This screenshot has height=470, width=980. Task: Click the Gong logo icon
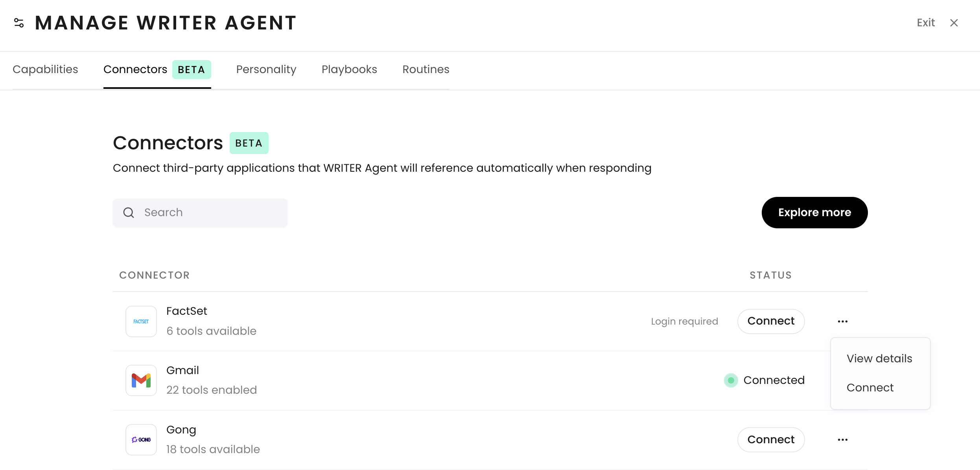(x=141, y=440)
